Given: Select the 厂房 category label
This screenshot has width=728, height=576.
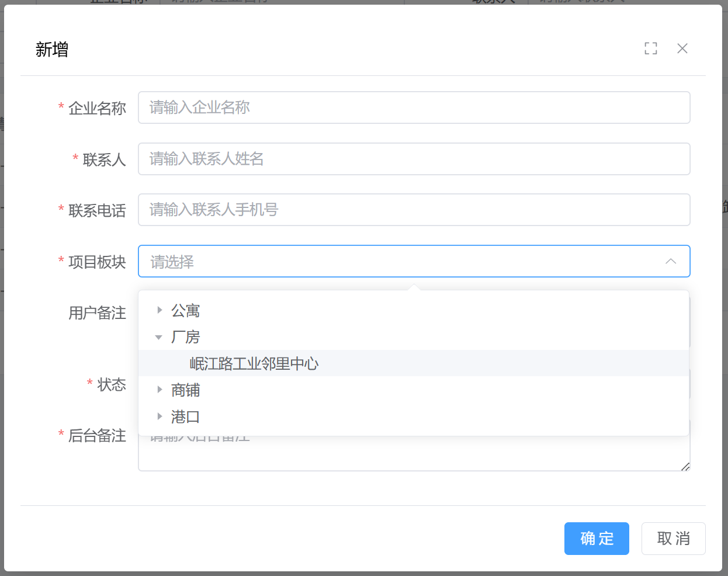Looking at the screenshot, I should click(x=186, y=337).
